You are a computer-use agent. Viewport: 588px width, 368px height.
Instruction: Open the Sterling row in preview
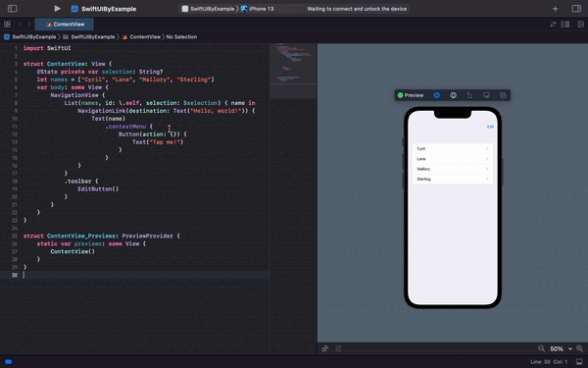click(x=453, y=180)
